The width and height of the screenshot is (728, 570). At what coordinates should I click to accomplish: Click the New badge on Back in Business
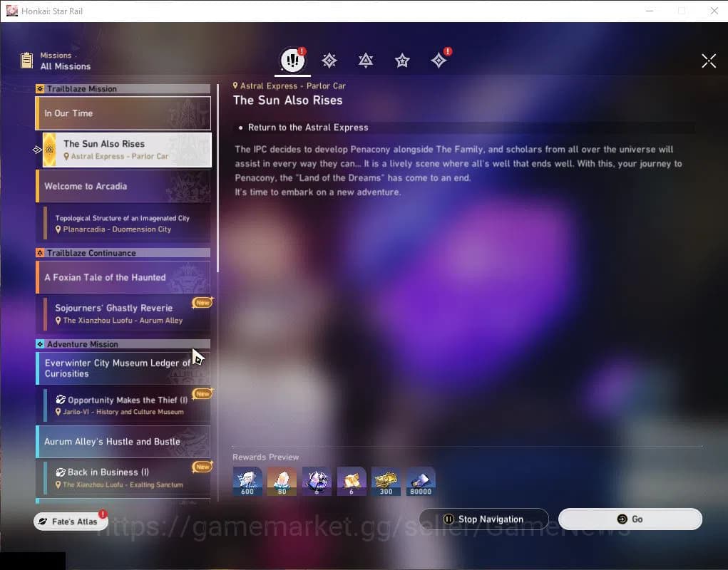click(203, 467)
